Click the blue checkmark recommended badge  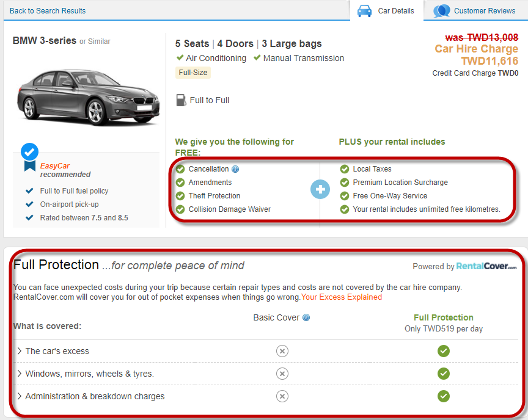(x=29, y=151)
